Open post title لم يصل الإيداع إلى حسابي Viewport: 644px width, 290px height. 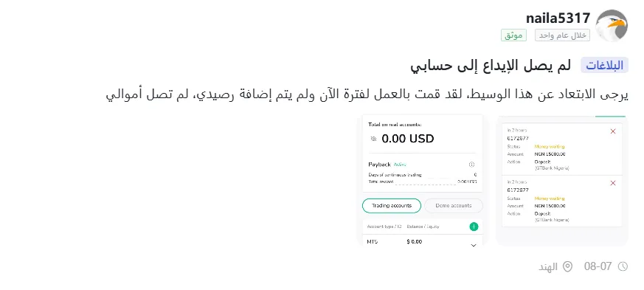pos(491,66)
